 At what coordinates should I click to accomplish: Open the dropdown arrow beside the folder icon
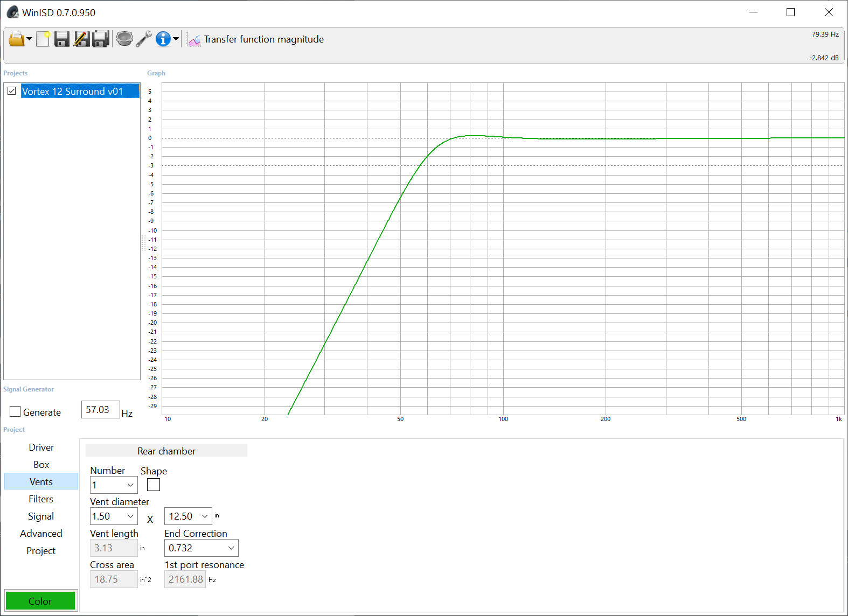29,39
